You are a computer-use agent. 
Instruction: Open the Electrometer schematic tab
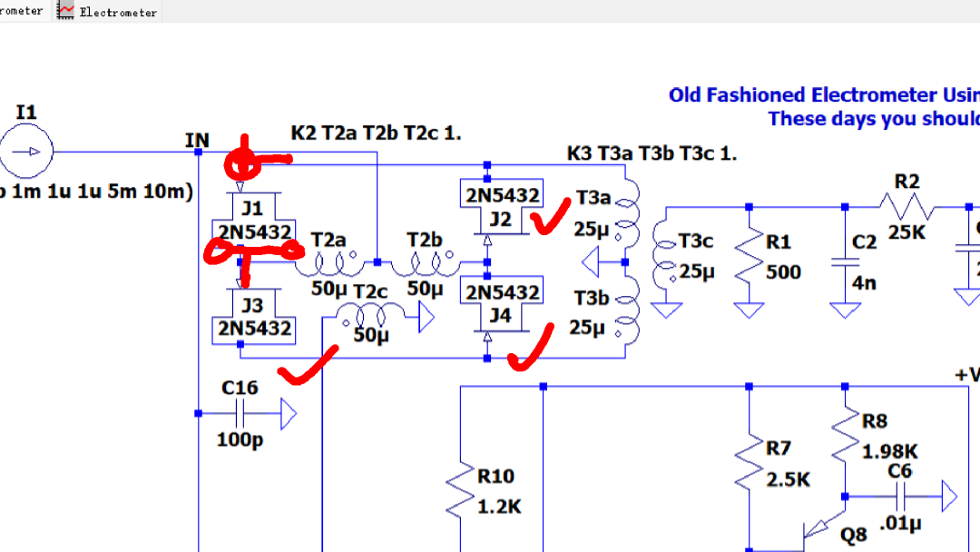pos(107,11)
